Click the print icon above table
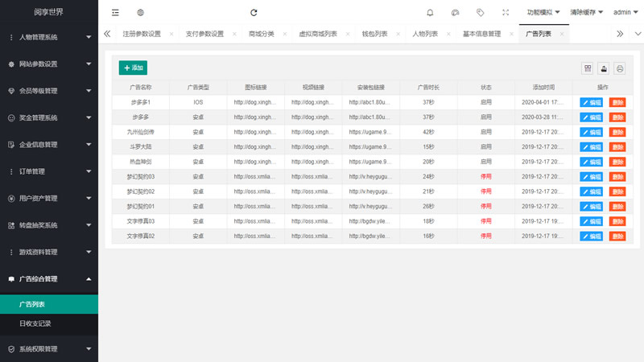This screenshot has width=644, height=362. coord(619,68)
